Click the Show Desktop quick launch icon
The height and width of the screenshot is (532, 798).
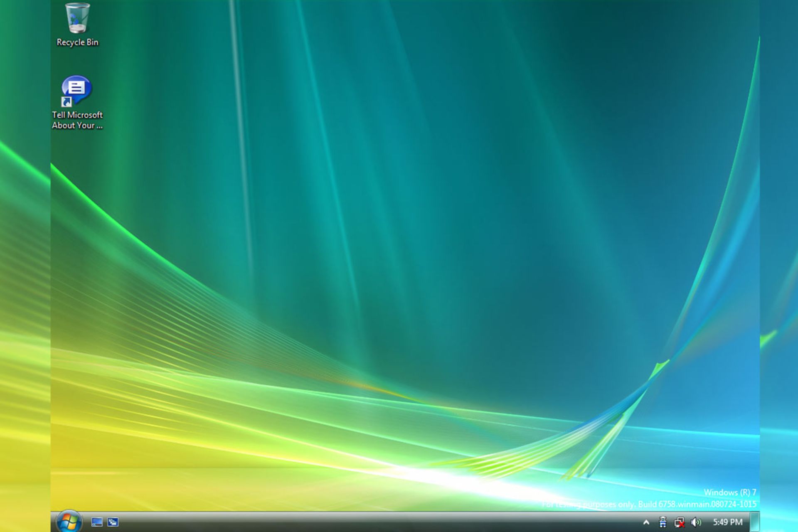(x=97, y=522)
